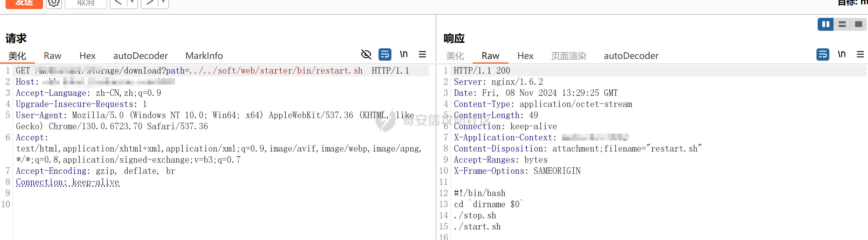868x240 pixels.
Task: Select the response Raw tab
Action: point(490,56)
